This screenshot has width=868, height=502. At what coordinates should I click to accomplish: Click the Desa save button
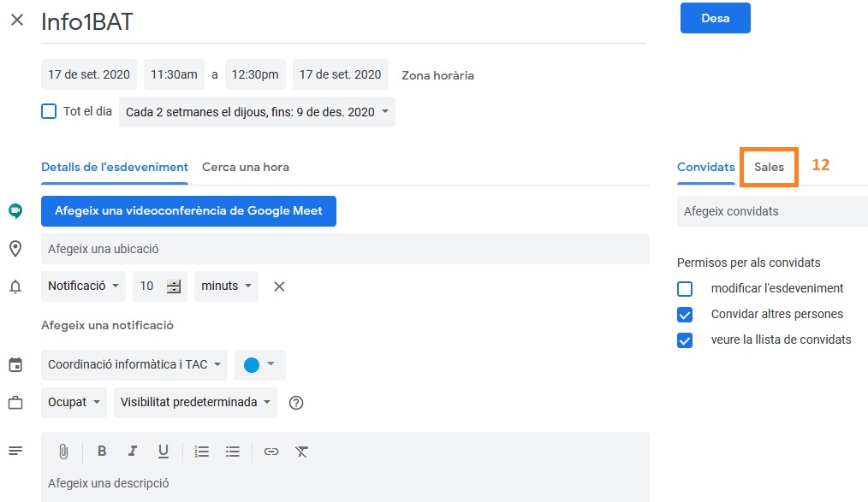(x=716, y=18)
